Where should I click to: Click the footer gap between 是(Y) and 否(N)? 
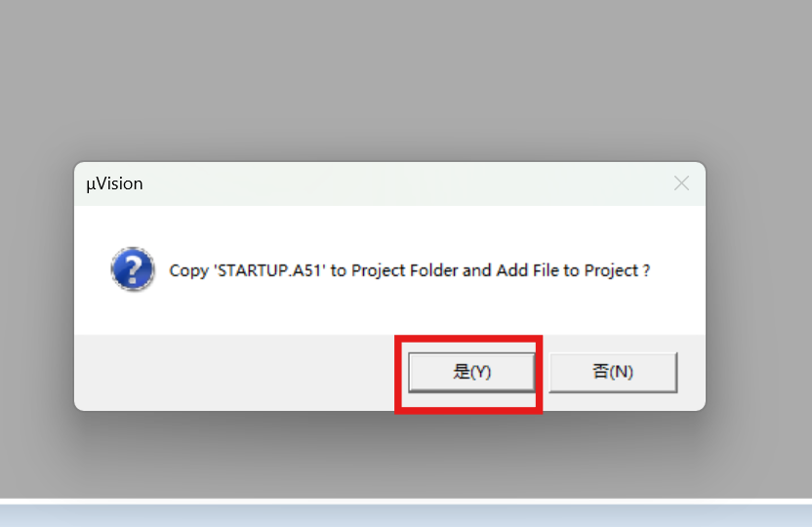(x=546, y=372)
